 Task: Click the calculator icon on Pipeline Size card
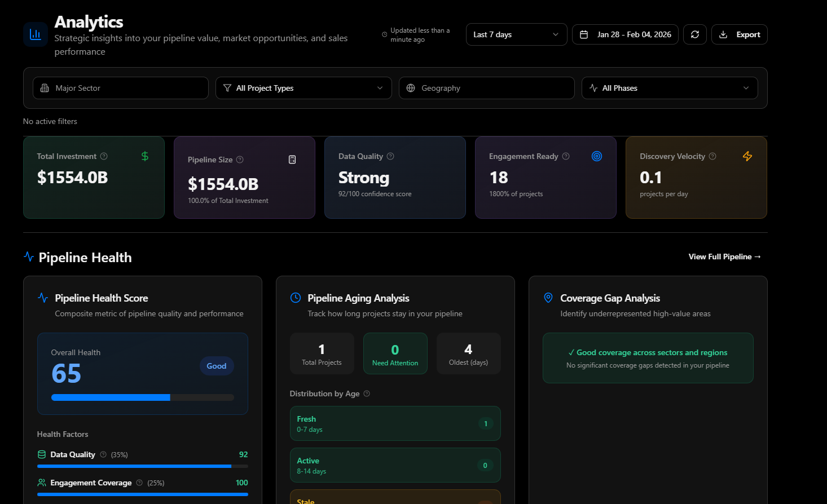coord(292,160)
